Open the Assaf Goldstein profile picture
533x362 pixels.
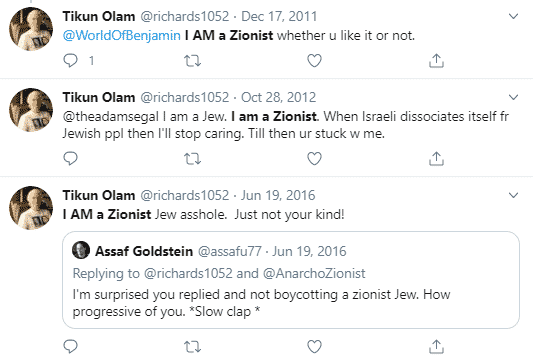click(81, 250)
